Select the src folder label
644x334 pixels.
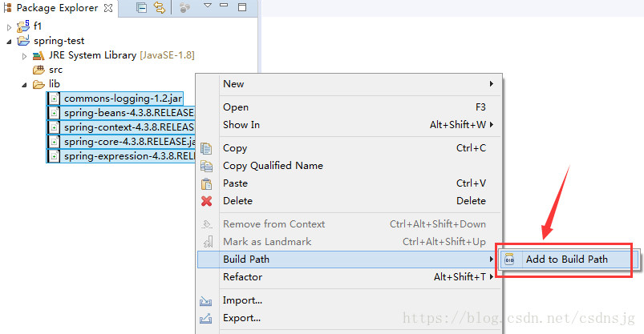pyautogui.click(x=56, y=70)
